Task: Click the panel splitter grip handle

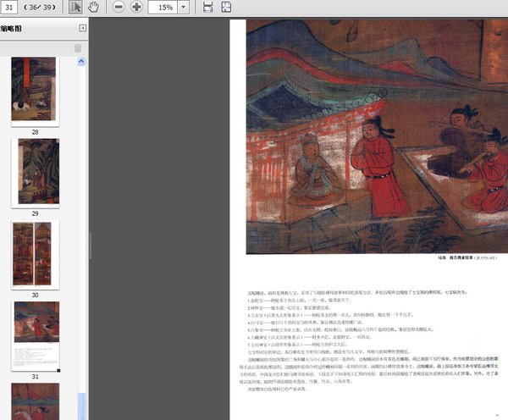Action: coord(91,246)
